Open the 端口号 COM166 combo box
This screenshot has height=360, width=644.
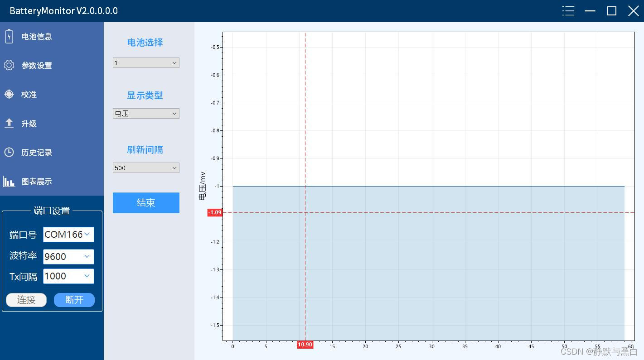coord(68,235)
